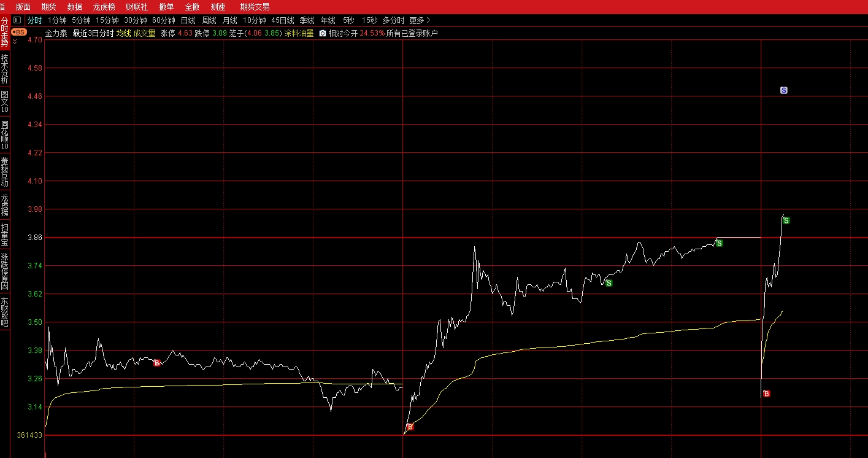Screen dimensions: 868x458
Task: Switch to the 季线 chart
Action: point(307,20)
